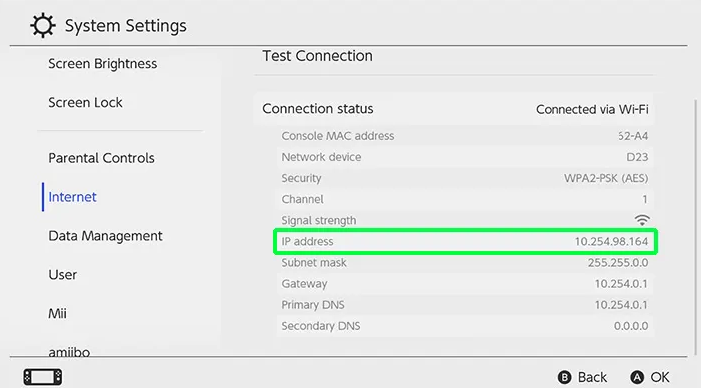
Task: Click the System Settings gear icon
Action: point(43,25)
